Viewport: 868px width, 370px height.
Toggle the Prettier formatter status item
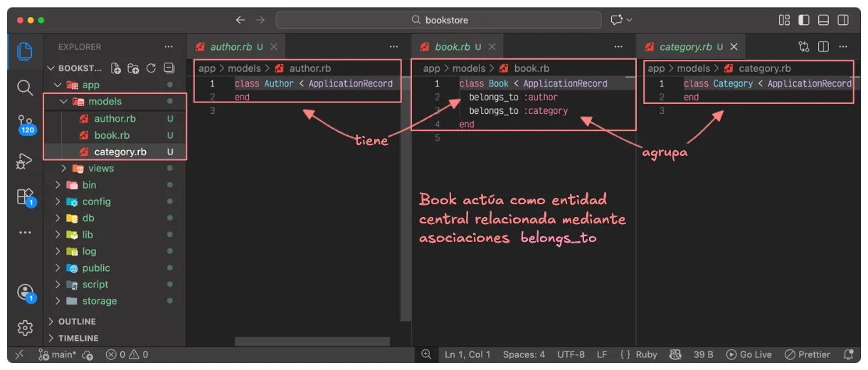(808, 354)
